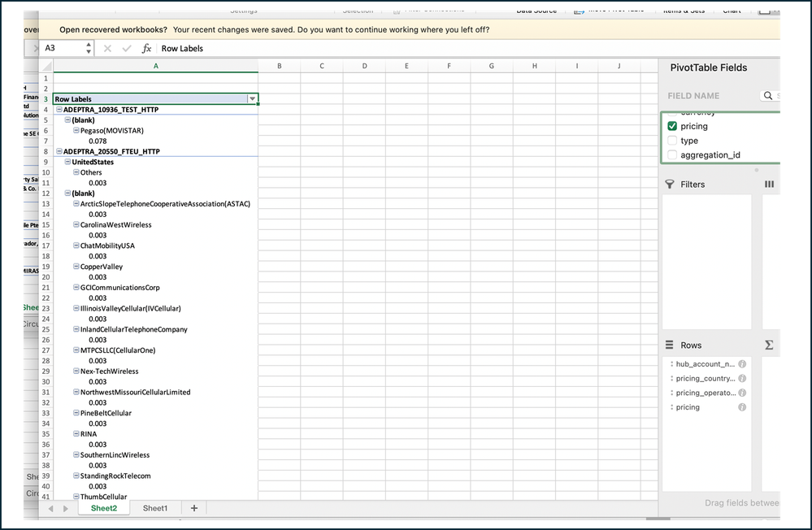
Task: Select cell with 0.078 value
Action: click(x=155, y=141)
